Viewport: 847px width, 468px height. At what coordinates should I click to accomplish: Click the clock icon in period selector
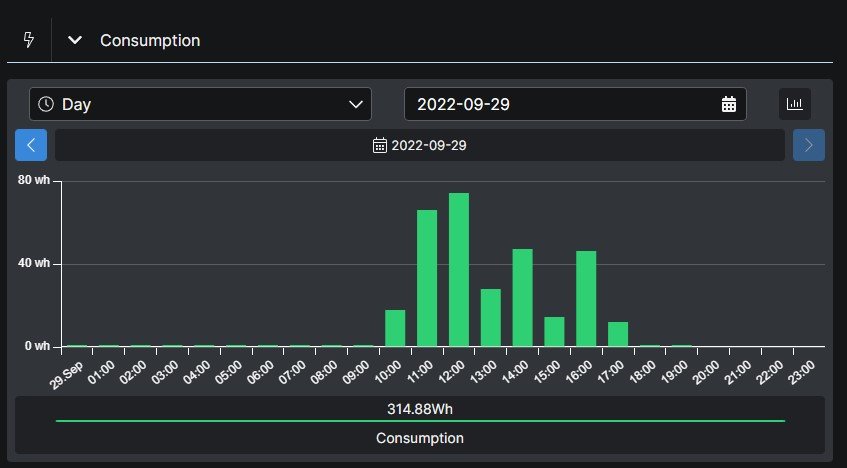point(46,104)
